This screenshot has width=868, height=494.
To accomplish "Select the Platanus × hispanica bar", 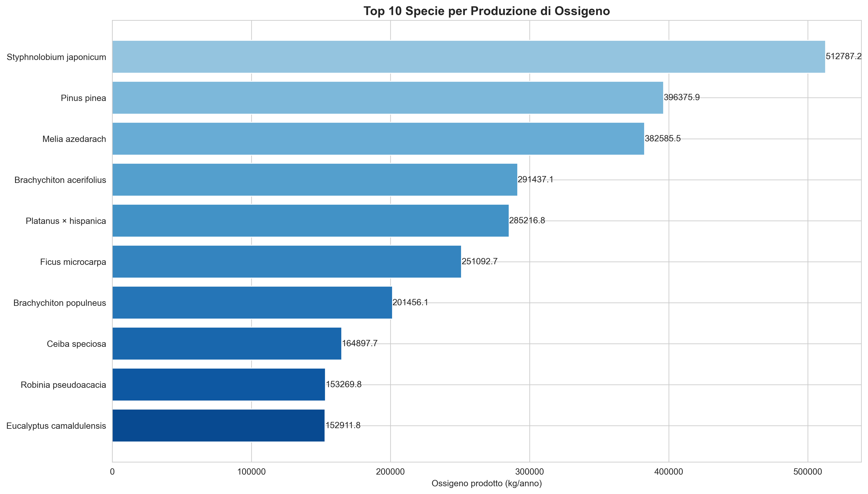I will [310, 221].
